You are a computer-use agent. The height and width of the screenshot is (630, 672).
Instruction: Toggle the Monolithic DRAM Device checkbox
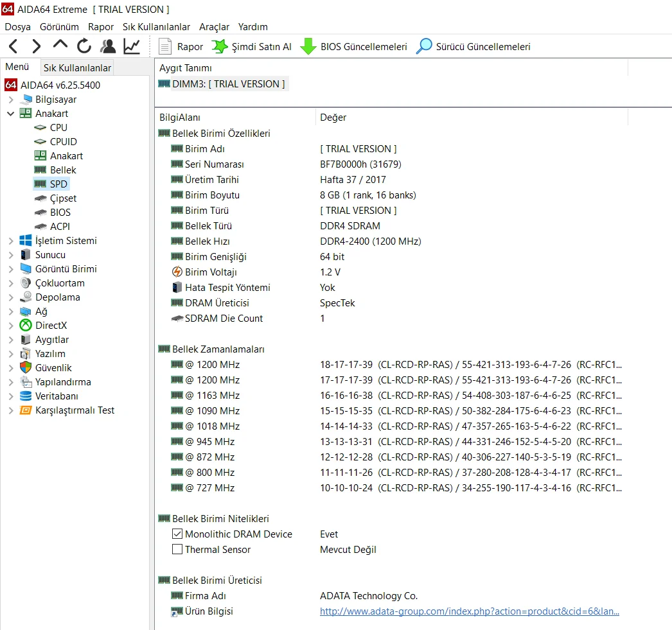tap(177, 534)
